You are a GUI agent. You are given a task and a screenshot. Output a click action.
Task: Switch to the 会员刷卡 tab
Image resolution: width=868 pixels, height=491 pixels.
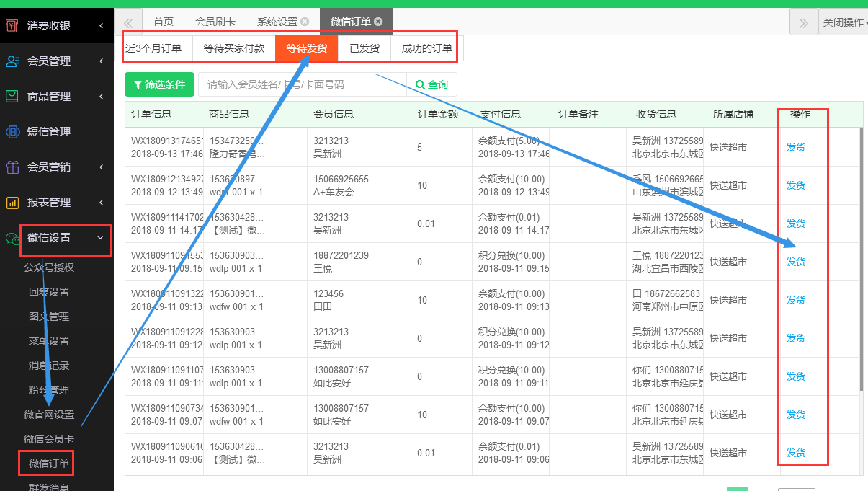tap(215, 22)
